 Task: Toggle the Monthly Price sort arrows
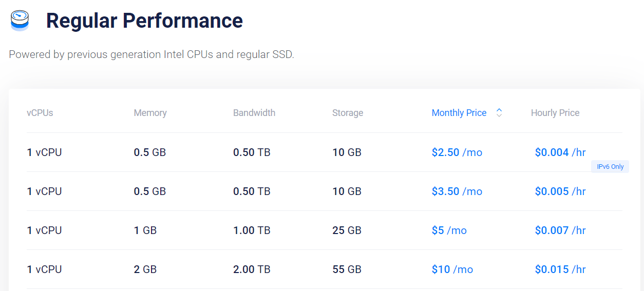coord(499,113)
